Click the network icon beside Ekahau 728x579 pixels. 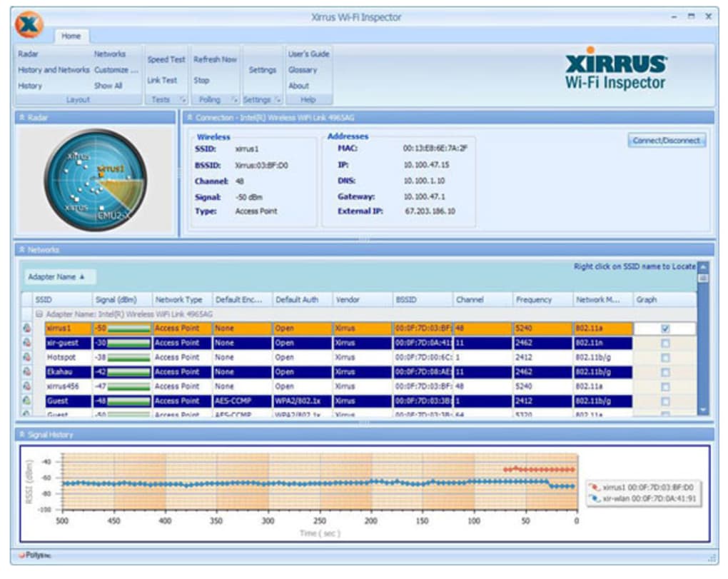point(27,372)
